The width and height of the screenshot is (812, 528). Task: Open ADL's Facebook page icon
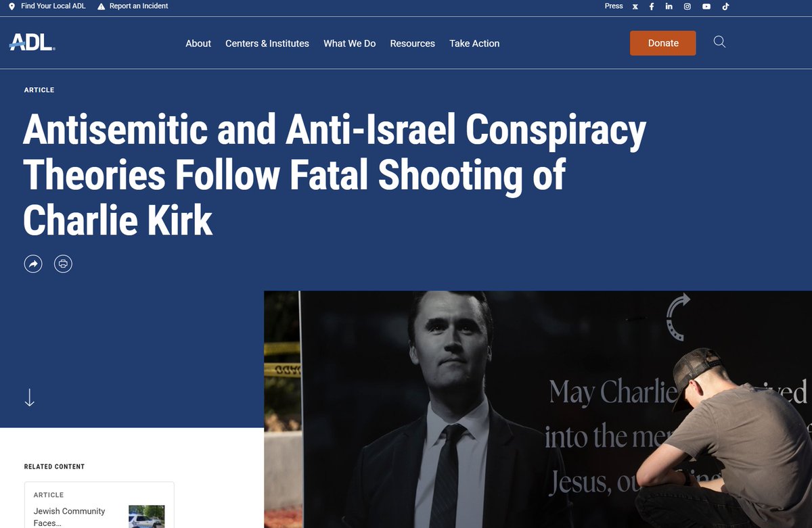click(x=652, y=6)
